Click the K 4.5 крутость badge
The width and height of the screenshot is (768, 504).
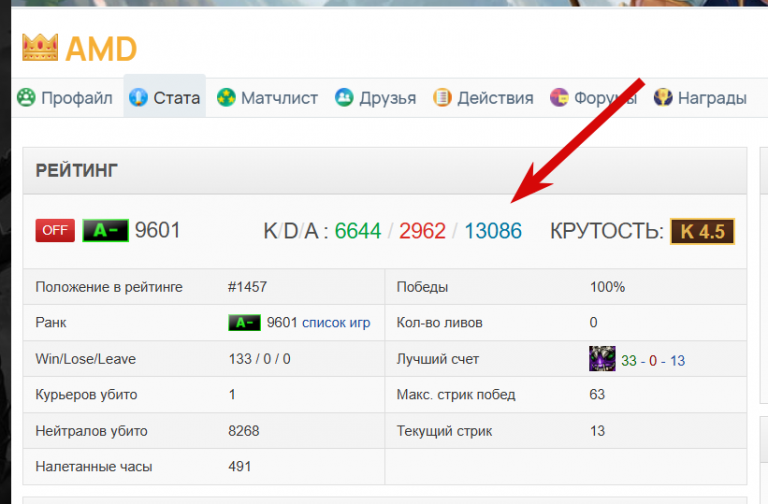[x=702, y=232]
